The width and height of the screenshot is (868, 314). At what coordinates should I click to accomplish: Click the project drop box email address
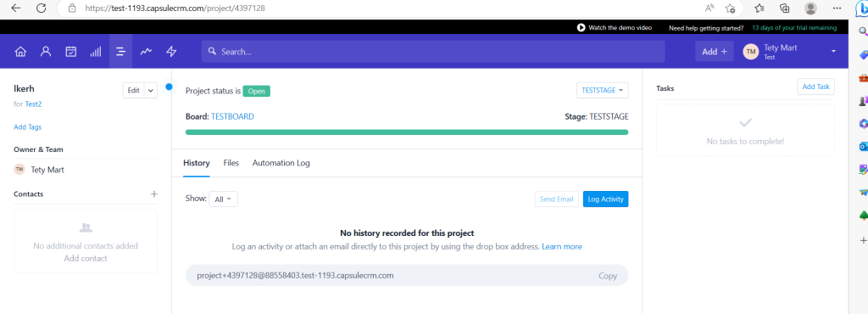(x=295, y=275)
